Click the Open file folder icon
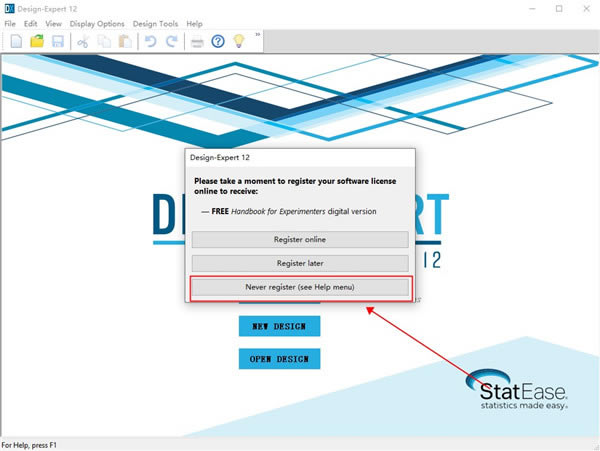 [37, 41]
